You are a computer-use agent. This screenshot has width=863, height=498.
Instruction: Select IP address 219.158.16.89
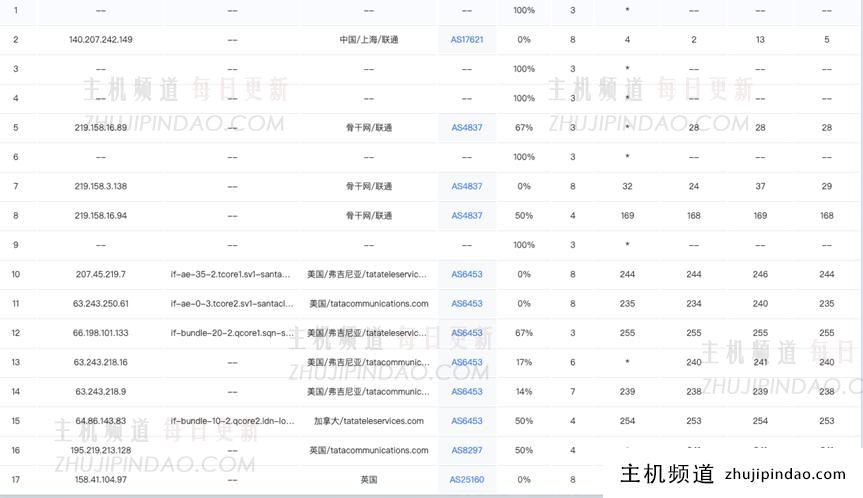click(x=101, y=128)
